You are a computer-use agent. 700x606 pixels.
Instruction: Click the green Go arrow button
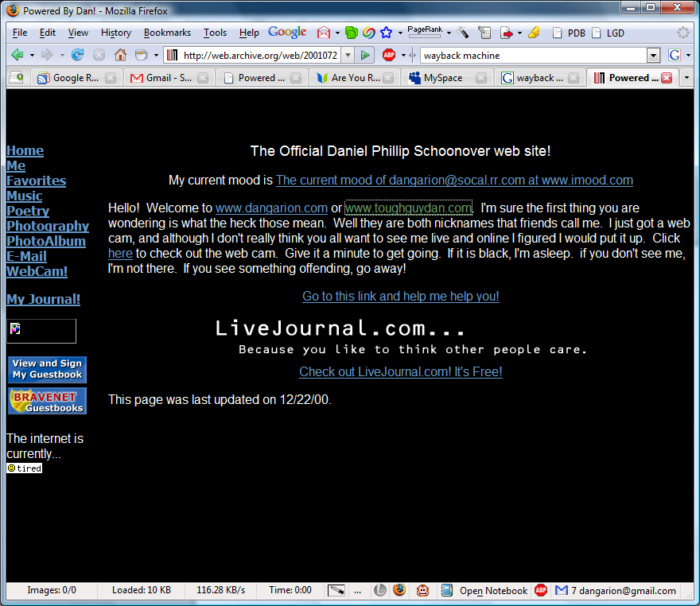tap(364, 55)
